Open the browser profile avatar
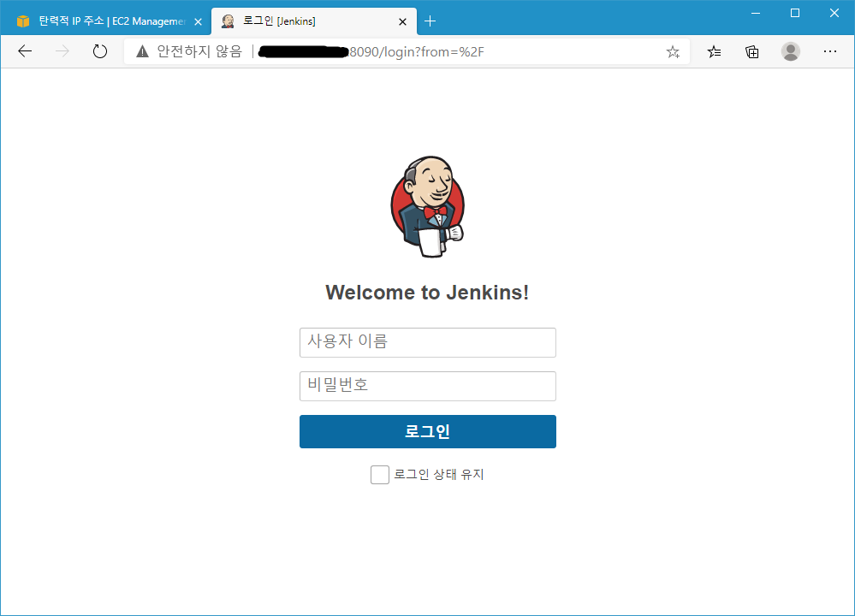The height and width of the screenshot is (616, 855). 791,51
